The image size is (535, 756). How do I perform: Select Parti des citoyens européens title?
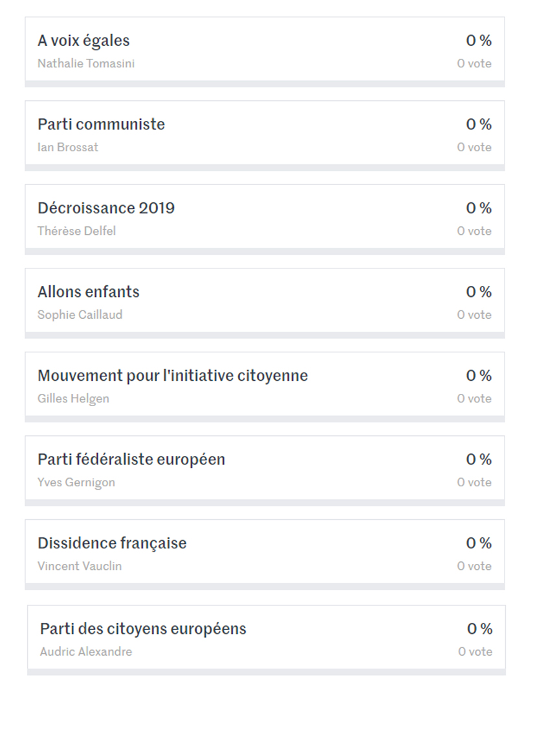click(x=143, y=629)
